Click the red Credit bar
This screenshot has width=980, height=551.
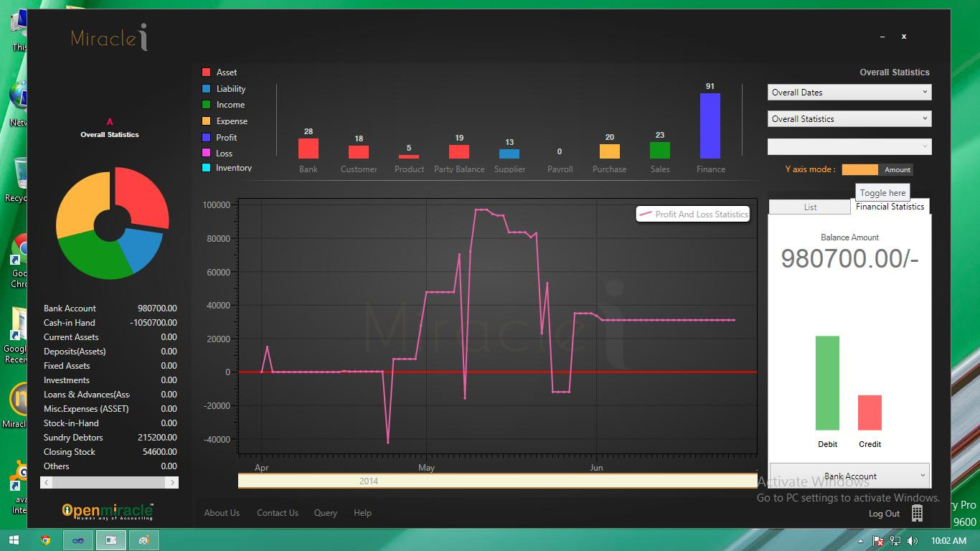coord(870,413)
